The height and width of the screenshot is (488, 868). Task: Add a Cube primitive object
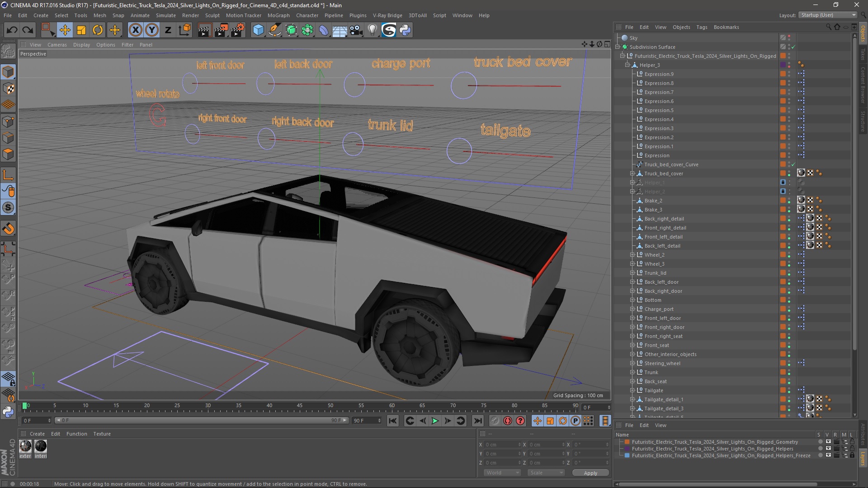pyautogui.click(x=258, y=30)
